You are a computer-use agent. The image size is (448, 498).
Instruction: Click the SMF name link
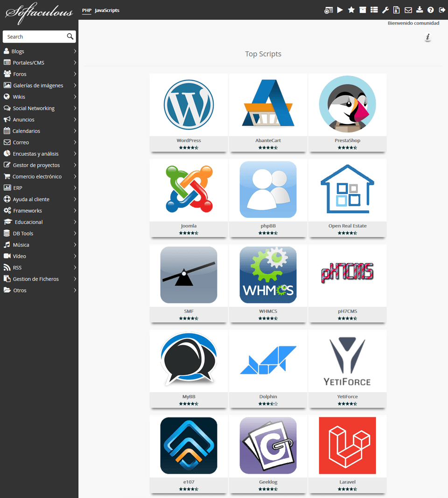(x=189, y=311)
